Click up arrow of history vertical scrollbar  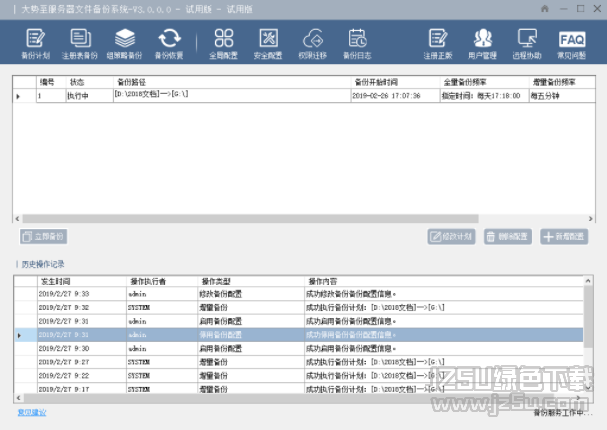[x=588, y=281]
